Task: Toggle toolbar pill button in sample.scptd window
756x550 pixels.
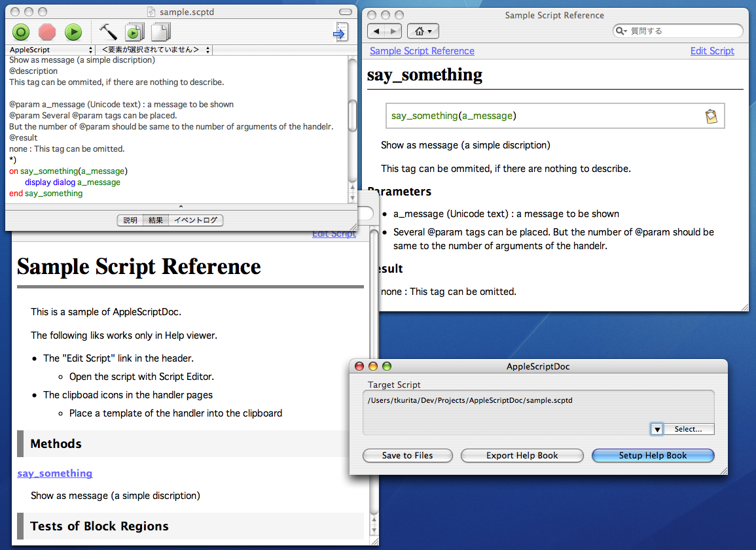Action: click(346, 12)
